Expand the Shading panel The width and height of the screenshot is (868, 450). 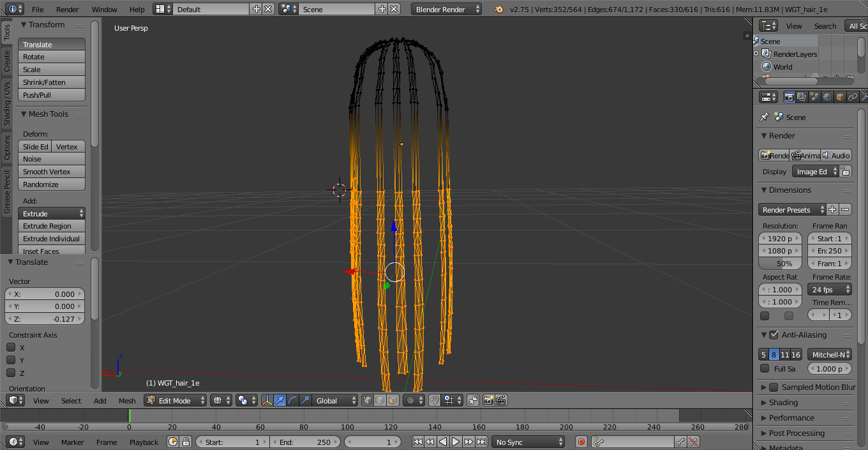pyautogui.click(x=783, y=403)
